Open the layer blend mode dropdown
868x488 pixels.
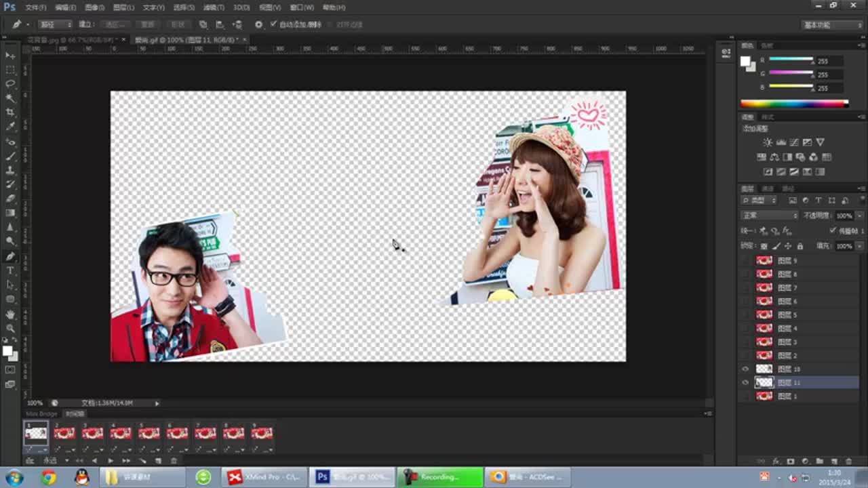pyautogui.click(x=769, y=216)
